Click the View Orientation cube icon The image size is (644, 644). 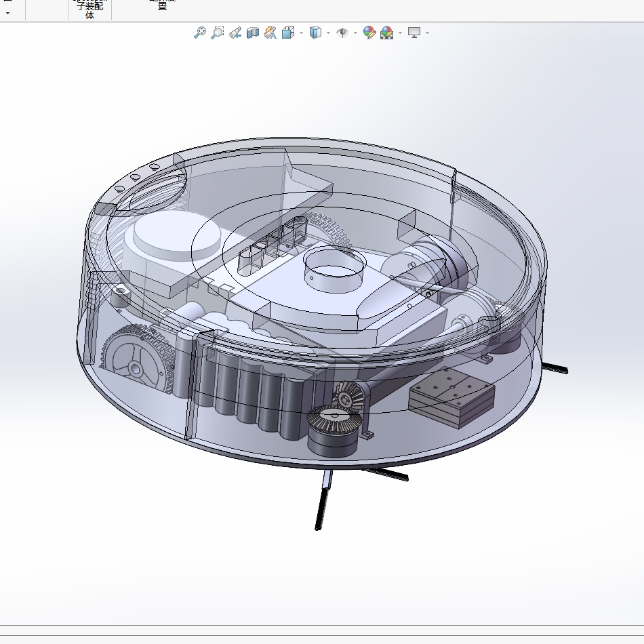pos(288,33)
